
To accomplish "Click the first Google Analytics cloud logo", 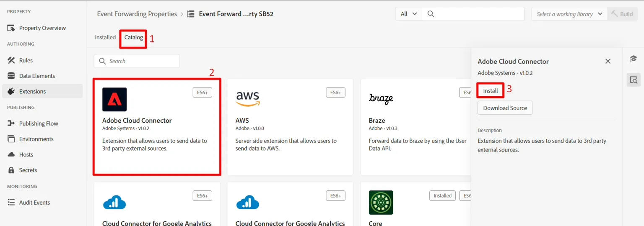I will tap(114, 203).
